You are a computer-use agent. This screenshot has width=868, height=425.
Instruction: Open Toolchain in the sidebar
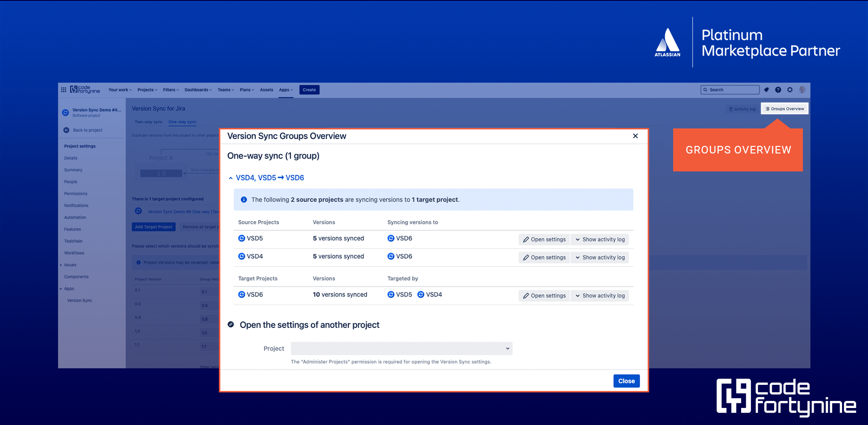(x=73, y=241)
